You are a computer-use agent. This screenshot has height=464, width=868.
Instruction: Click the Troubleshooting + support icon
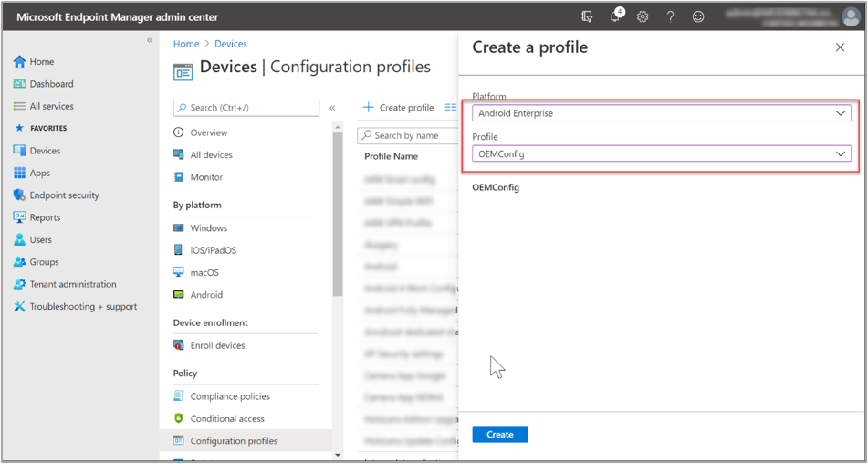pos(19,307)
